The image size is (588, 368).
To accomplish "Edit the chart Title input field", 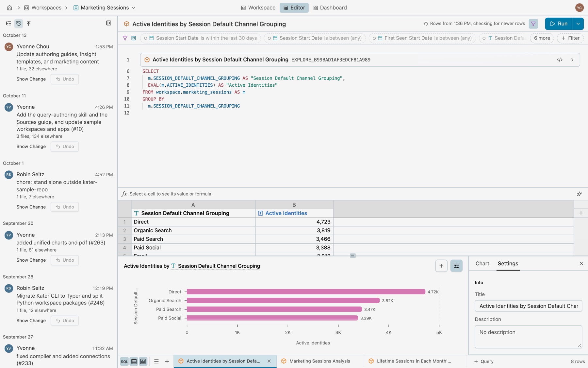I will pyautogui.click(x=528, y=306).
